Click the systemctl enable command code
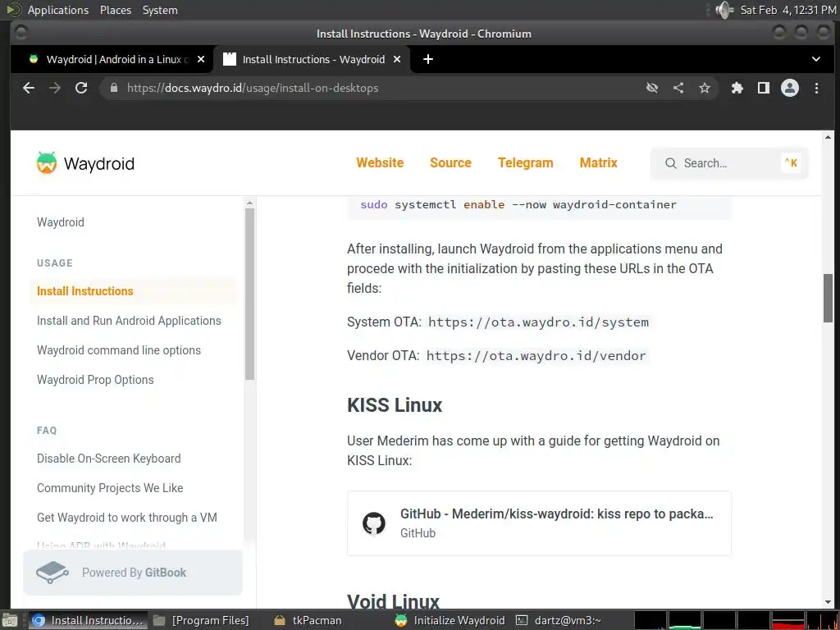 click(518, 204)
